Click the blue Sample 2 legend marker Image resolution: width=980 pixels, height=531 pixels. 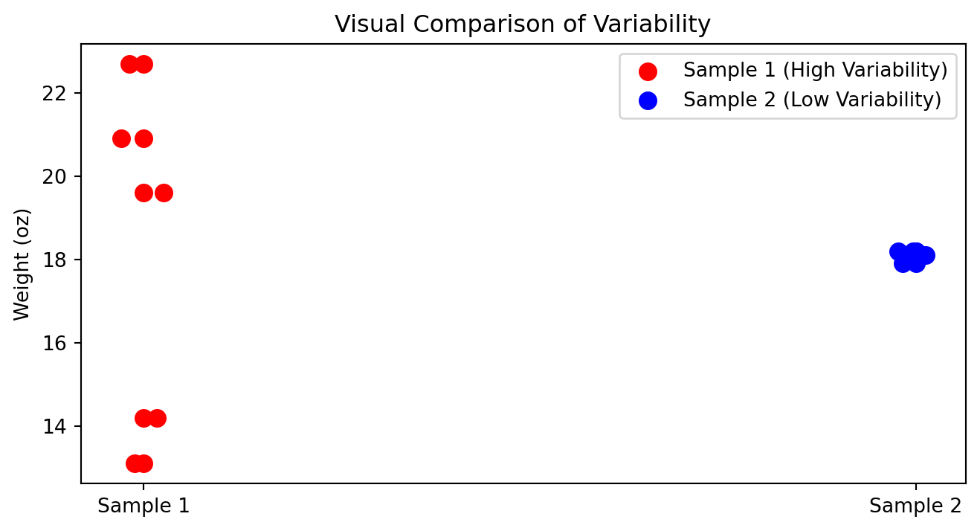(648, 100)
